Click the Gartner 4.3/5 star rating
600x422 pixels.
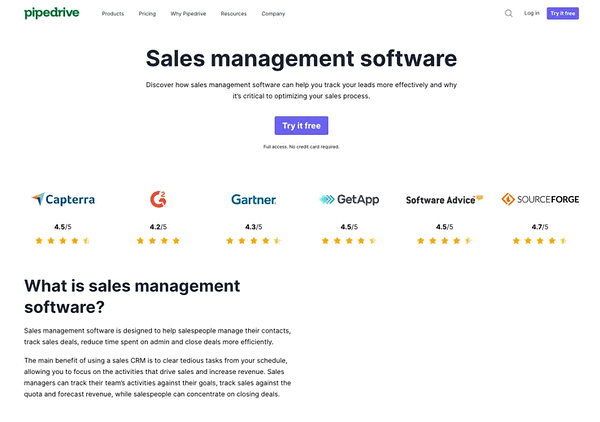254,241
